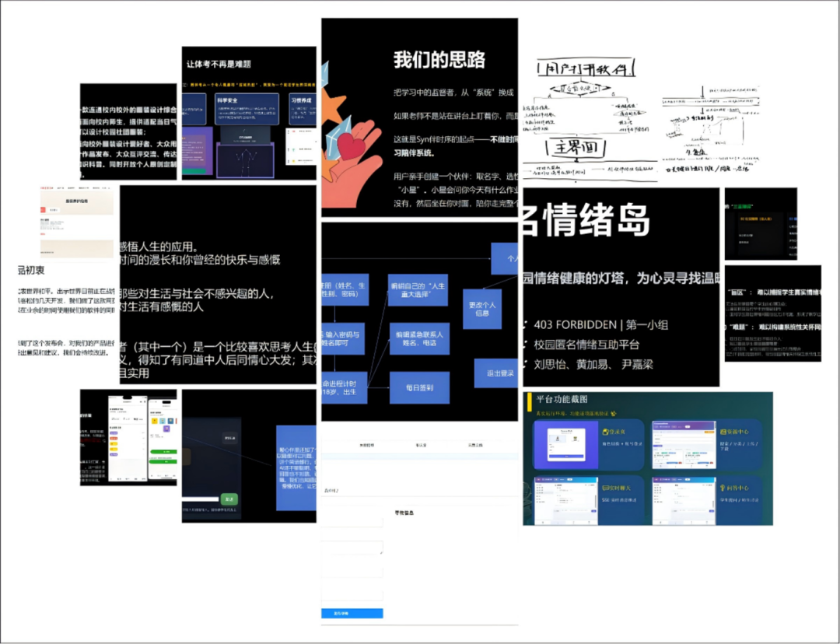The image size is (840, 644).
Task: Click the green send button in the chat slide
Action: point(229,499)
